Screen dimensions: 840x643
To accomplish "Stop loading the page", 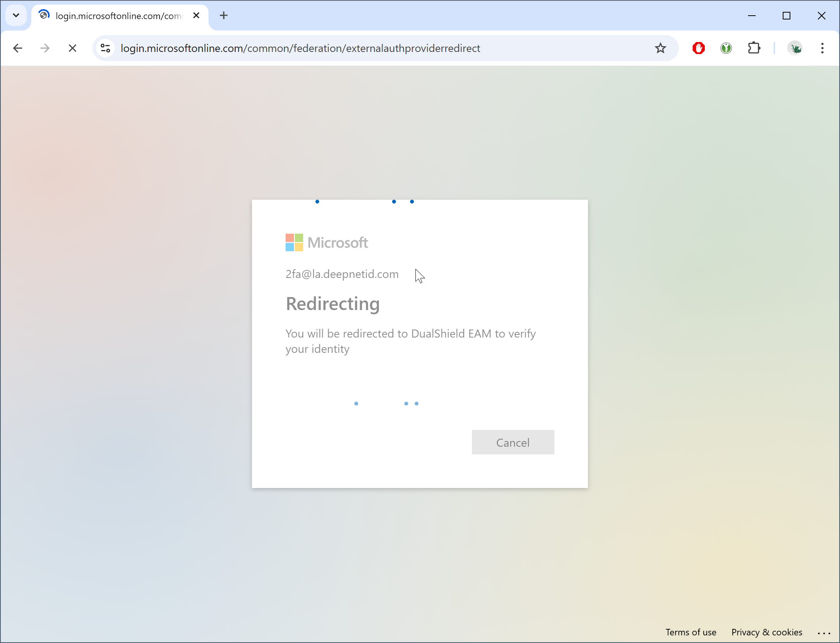I will (x=72, y=48).
